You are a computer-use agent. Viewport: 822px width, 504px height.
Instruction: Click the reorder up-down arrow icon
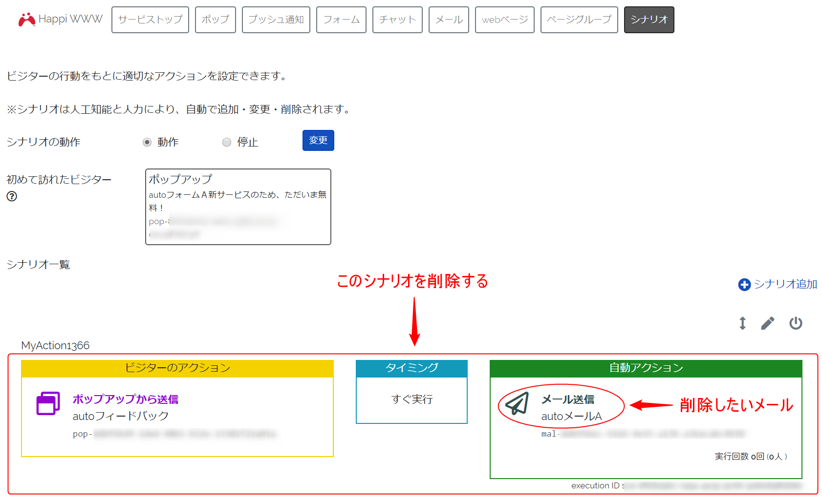[742, 323]
